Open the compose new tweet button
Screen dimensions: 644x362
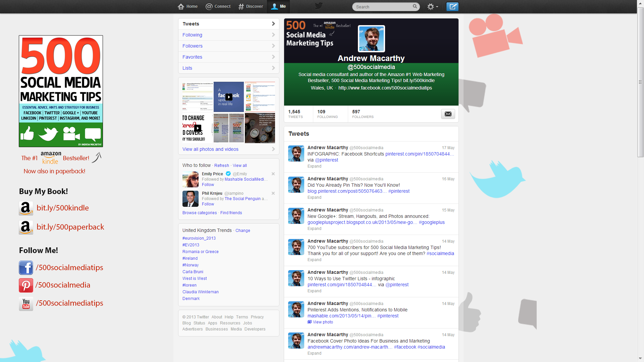point(452,6)
